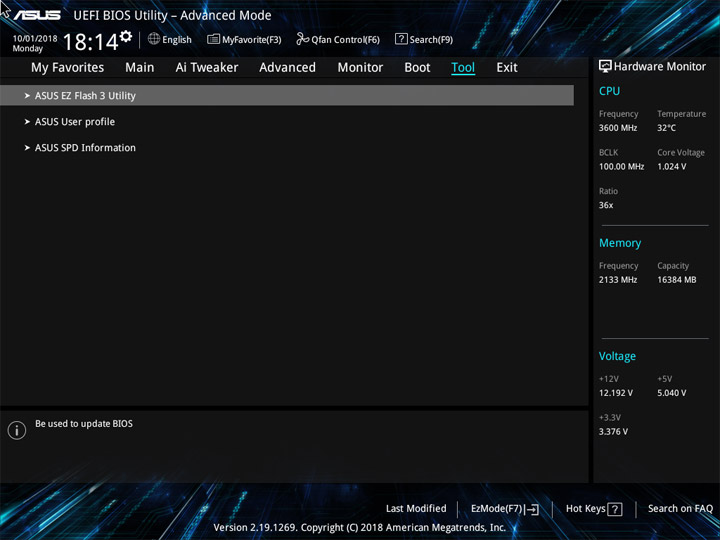Click the date 10/01/2018
720x540 pixels.
(35, 39)
